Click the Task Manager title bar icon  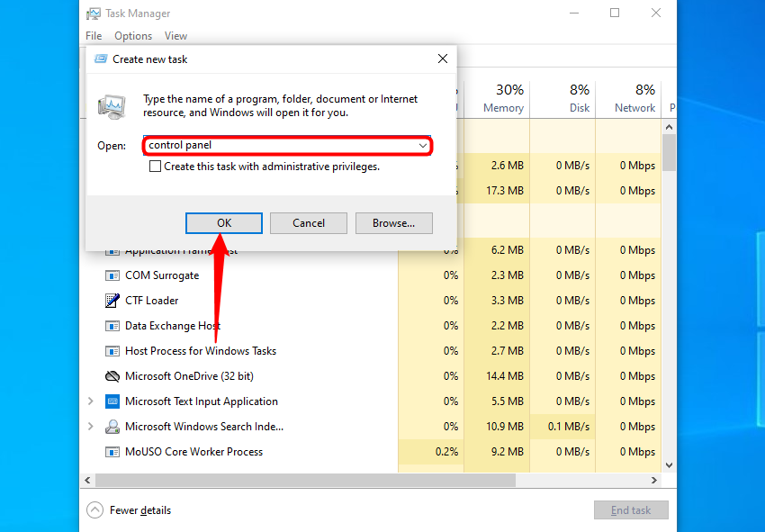(x=94, y=14)
